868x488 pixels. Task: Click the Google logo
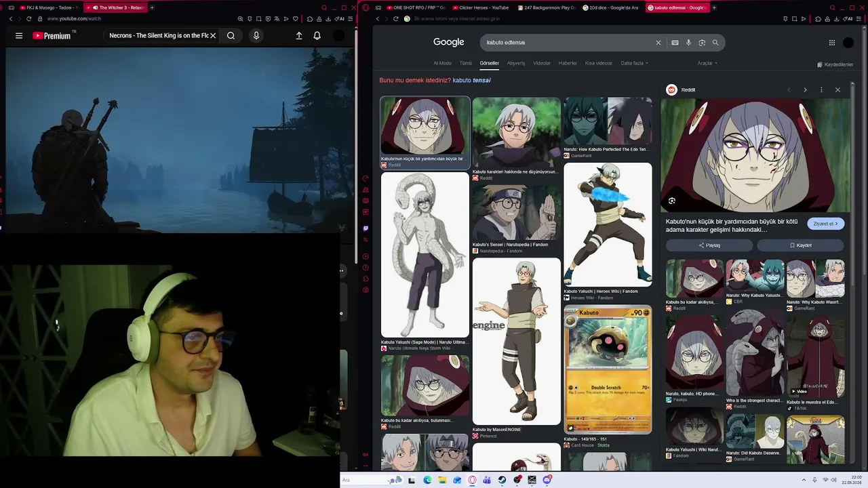click(449, 42)
